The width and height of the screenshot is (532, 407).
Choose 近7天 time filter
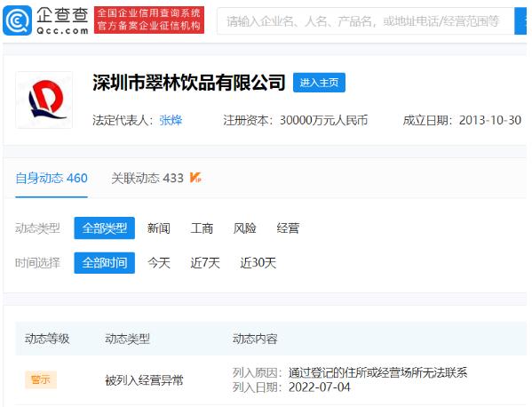[x=205, y=263]
